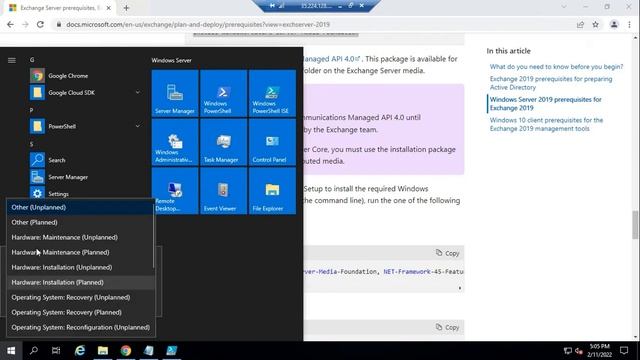Screen dimensions: 640x360
Task: Select Operating System: Reconfiguration (Unplanned)
Action: coord(80,327)
